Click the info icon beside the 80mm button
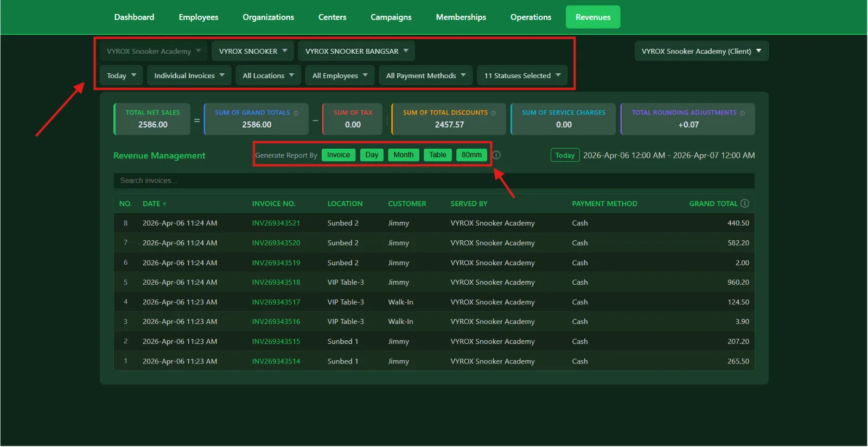The width and height of the screenshot is (868, 447). [496, 155]
